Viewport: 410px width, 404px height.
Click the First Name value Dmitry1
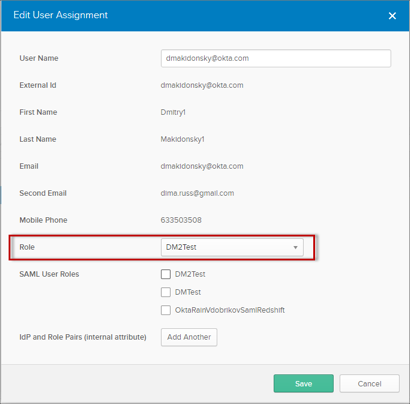click(173, 112)
